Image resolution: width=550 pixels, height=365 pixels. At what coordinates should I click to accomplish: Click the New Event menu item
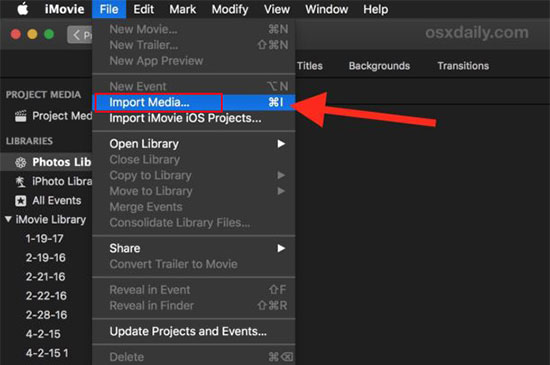tap(194, 86)
